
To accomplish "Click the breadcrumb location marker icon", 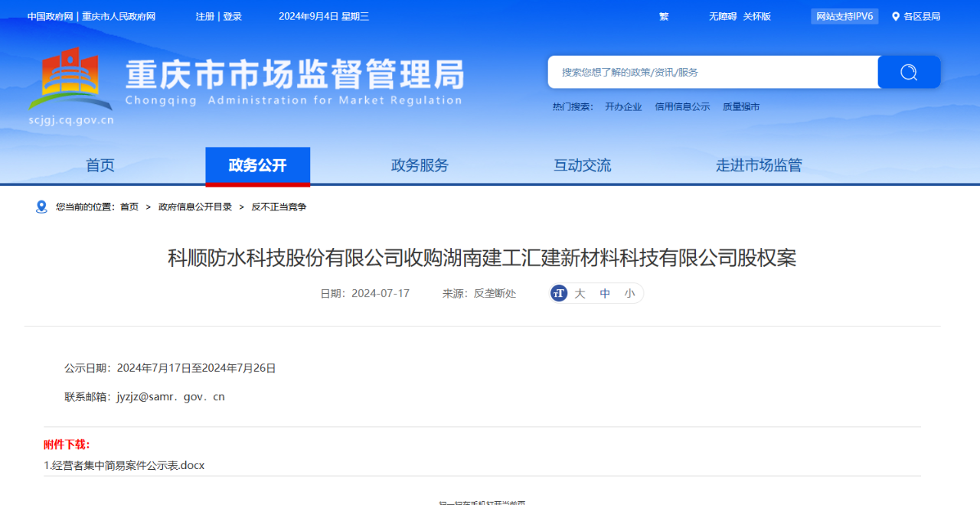I will tap(41, 207).
